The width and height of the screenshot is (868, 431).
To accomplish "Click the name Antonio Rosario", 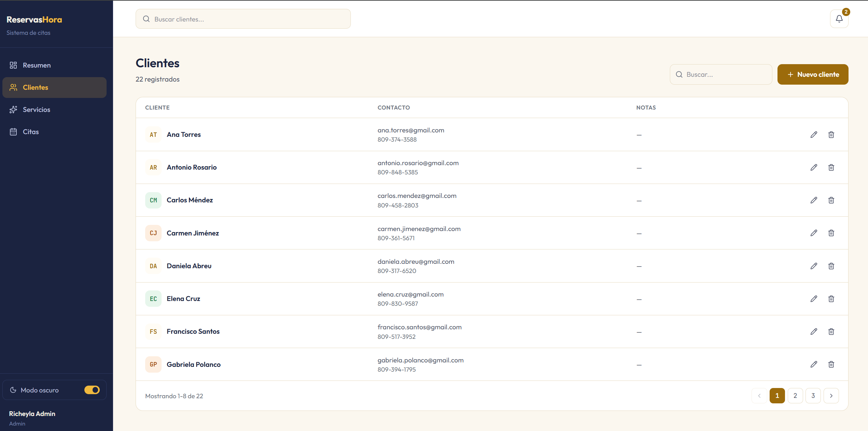I will click(192, 167).
